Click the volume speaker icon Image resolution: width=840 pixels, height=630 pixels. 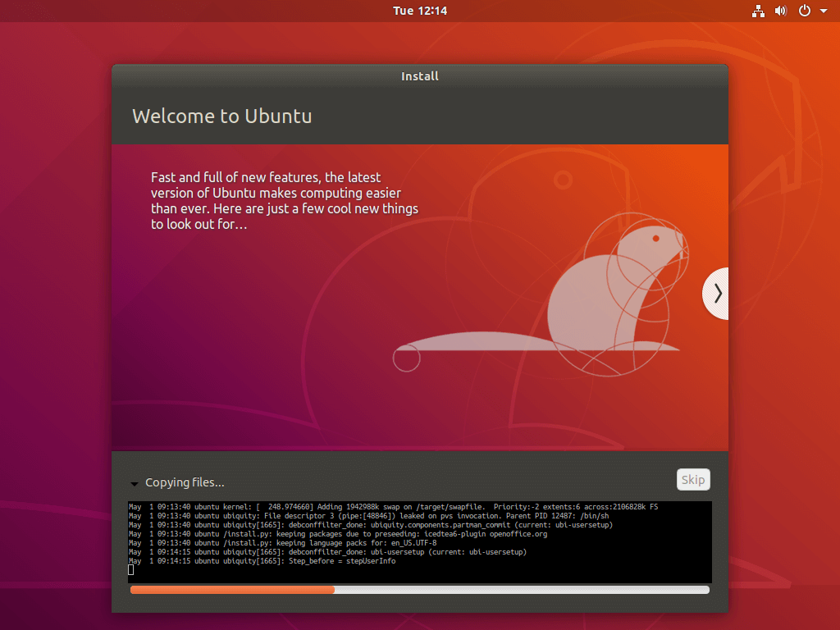coord(780,11)
